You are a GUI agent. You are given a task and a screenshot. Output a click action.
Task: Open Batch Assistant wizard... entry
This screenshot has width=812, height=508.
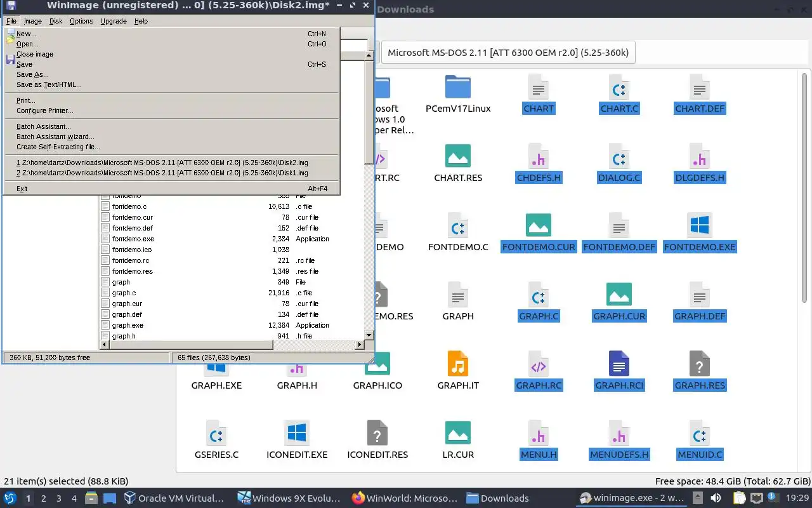(172, 137)
